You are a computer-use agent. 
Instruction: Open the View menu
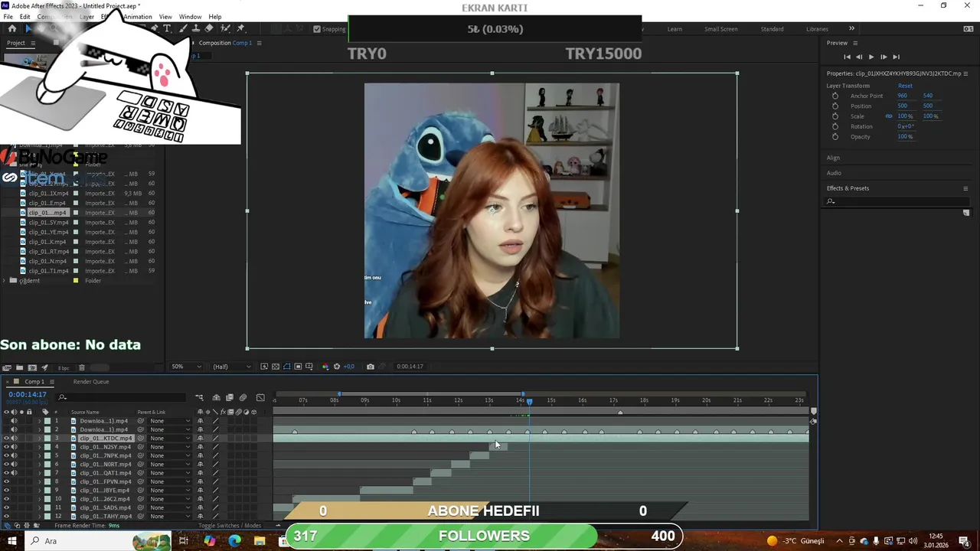tap(165, 16)
